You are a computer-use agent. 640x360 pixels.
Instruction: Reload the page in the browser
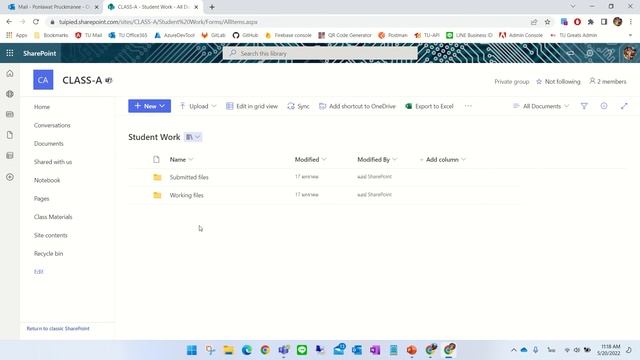[x=36, y=22]
